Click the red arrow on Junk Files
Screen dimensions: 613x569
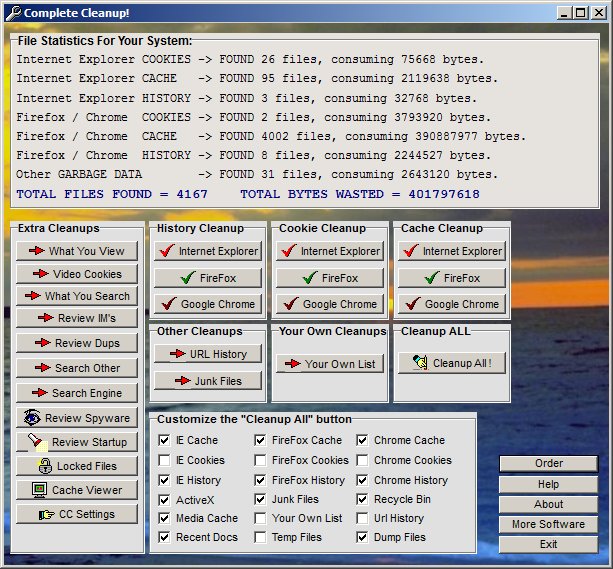[183, 381]
